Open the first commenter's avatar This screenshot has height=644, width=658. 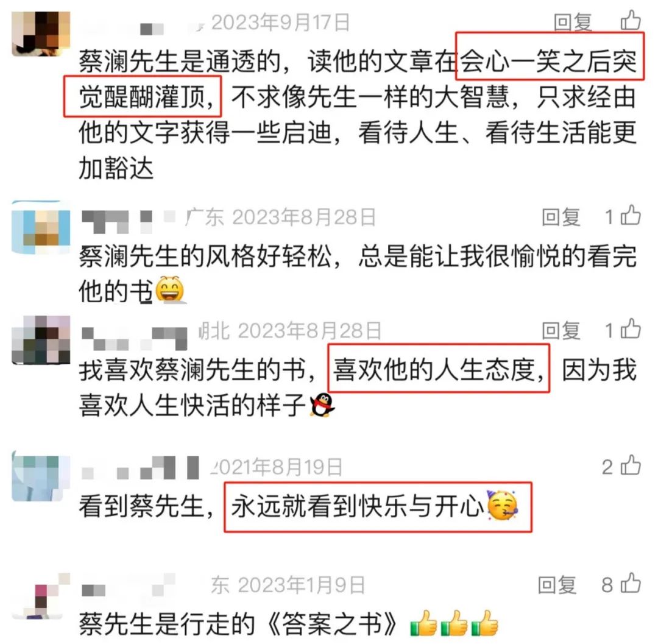[x=41, y=34]
